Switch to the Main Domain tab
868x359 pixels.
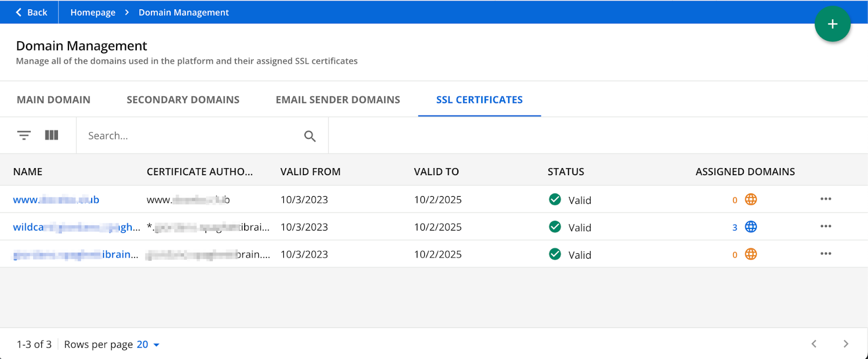[x=54, y=100]
